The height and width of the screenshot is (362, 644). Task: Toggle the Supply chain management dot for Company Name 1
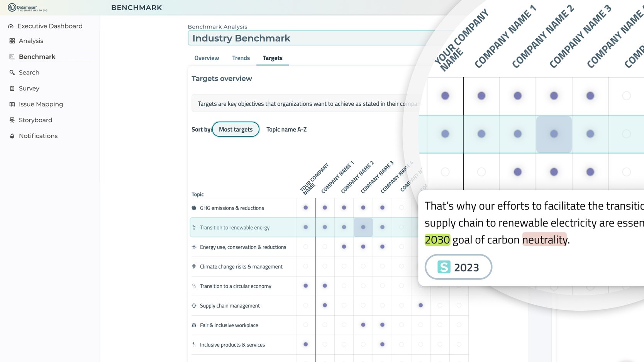tap(325, 305)
